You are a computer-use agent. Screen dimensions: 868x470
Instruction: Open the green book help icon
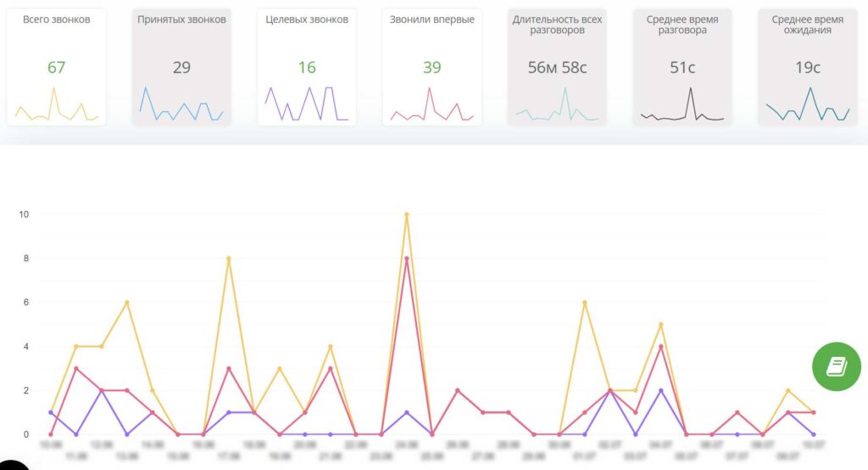pyautogui.click(x=836, y=366)
